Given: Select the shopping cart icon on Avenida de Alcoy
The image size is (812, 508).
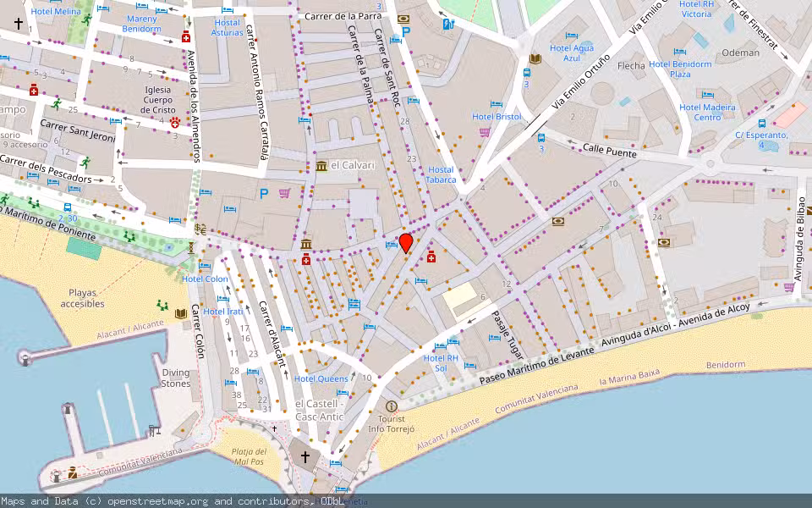Looking at the screenshot, I should click(789, 287).
